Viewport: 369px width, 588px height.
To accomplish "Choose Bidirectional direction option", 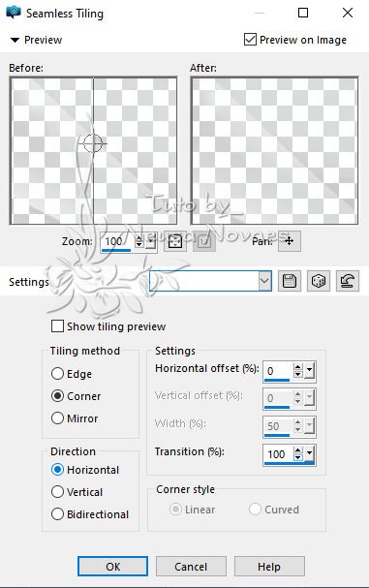I will [x=57, y=513].
